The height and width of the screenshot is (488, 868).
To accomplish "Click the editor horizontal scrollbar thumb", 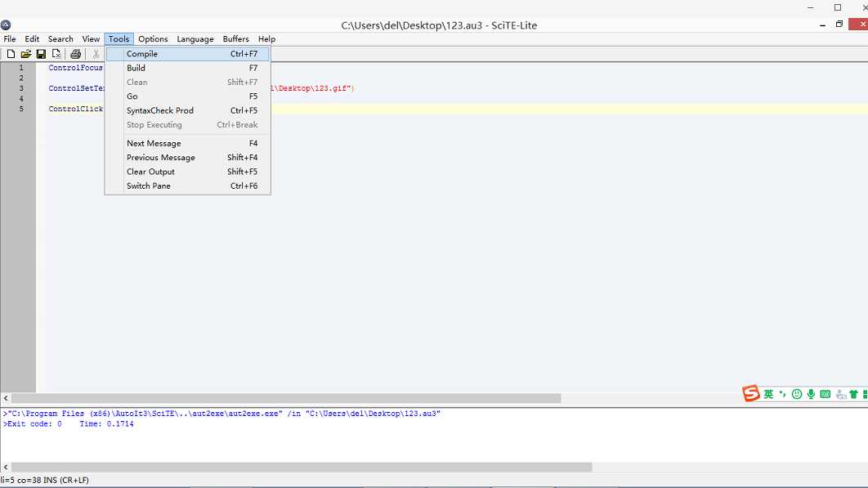I will point(286,398).
